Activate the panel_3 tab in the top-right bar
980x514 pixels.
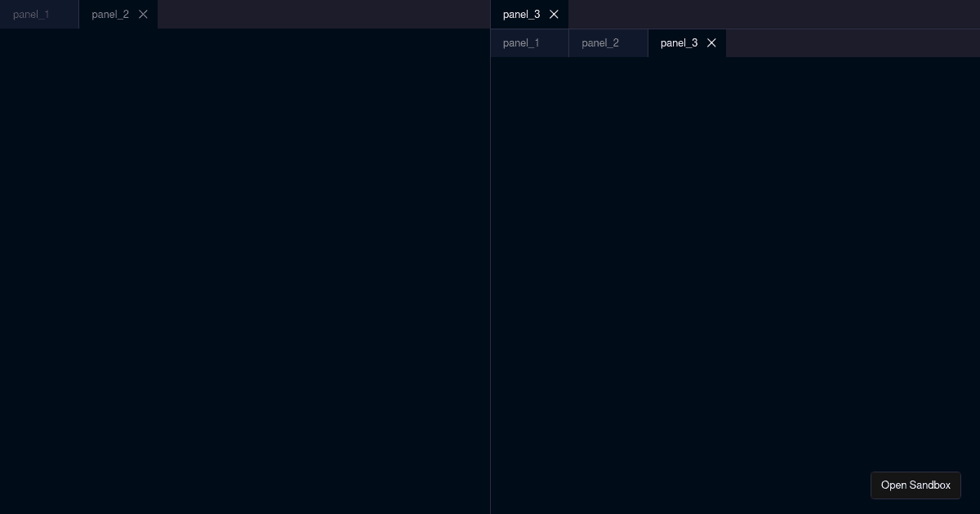point(521,14)
